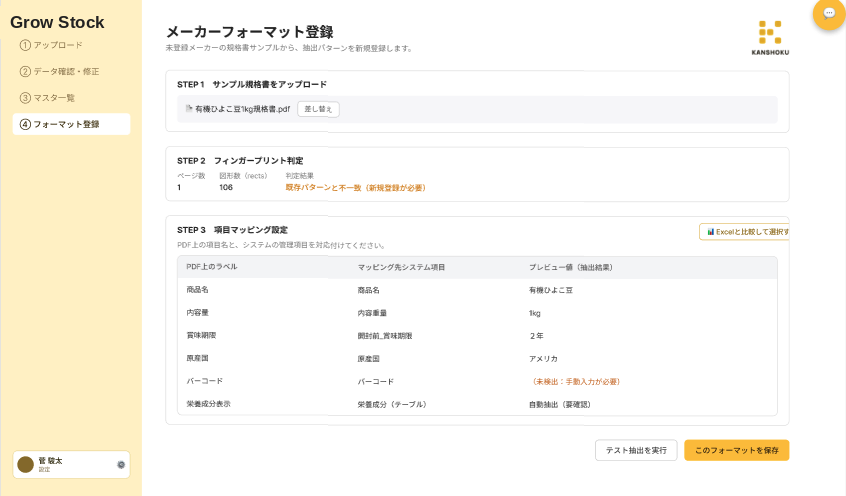Click the 既存パターンと不一致 result text
The width and height of the screenshot is (846, 496).
(x=356, y=188)
